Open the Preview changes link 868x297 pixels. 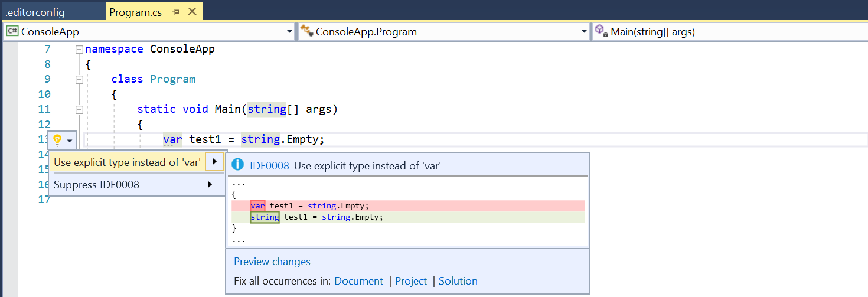pos(272,262)
